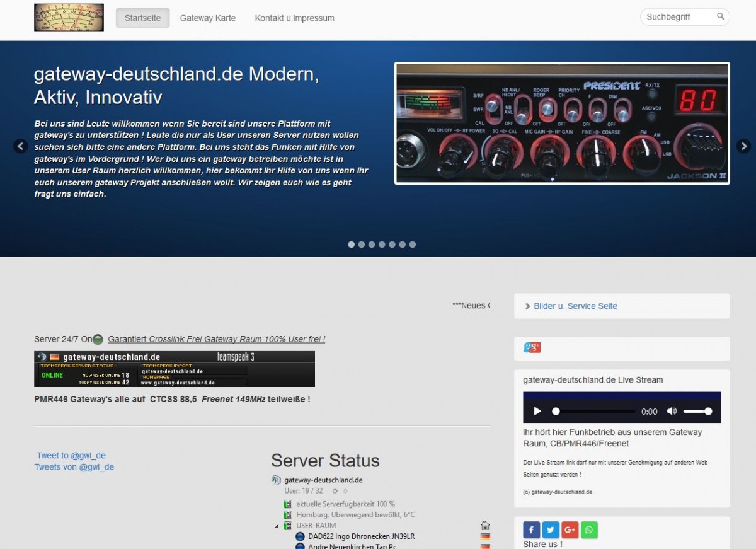Viewport: 756px width, 549px height.
Task: Click the home icon on USER-RAUM row
Action: coord(485,526)
